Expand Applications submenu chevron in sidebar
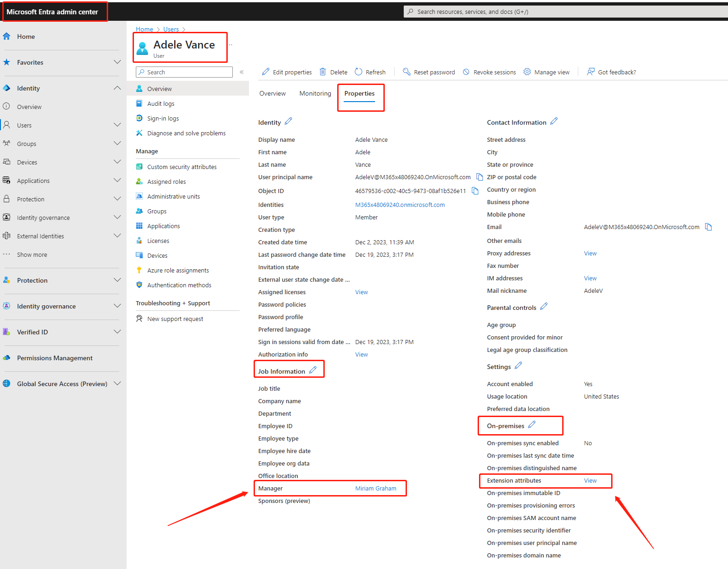 point(117,180)
